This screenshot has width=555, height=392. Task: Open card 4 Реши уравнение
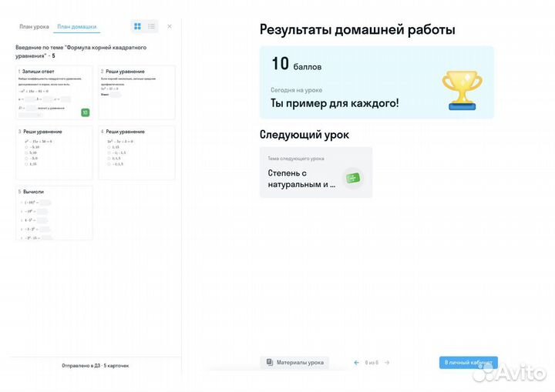(x=136, y=152)
